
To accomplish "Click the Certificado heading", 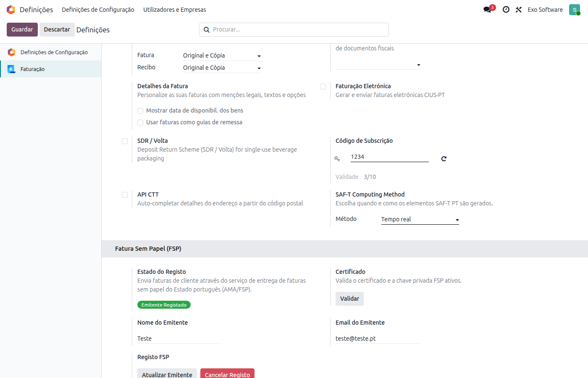I will click(350, 272).
